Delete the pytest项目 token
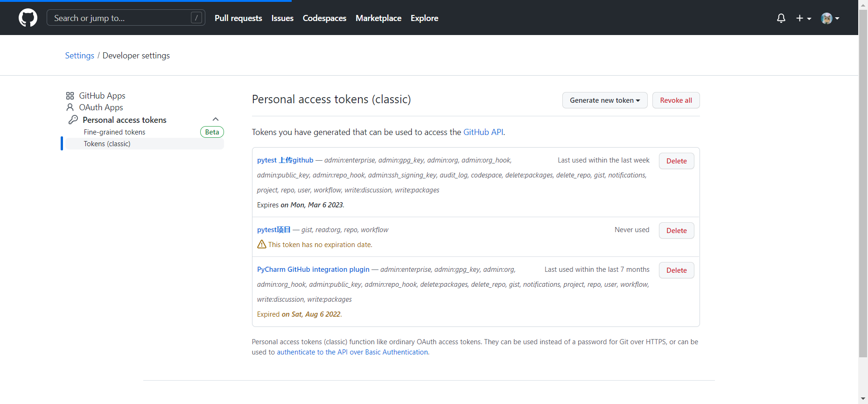Viewport: 868px width, 404px height. pos(676,231)
